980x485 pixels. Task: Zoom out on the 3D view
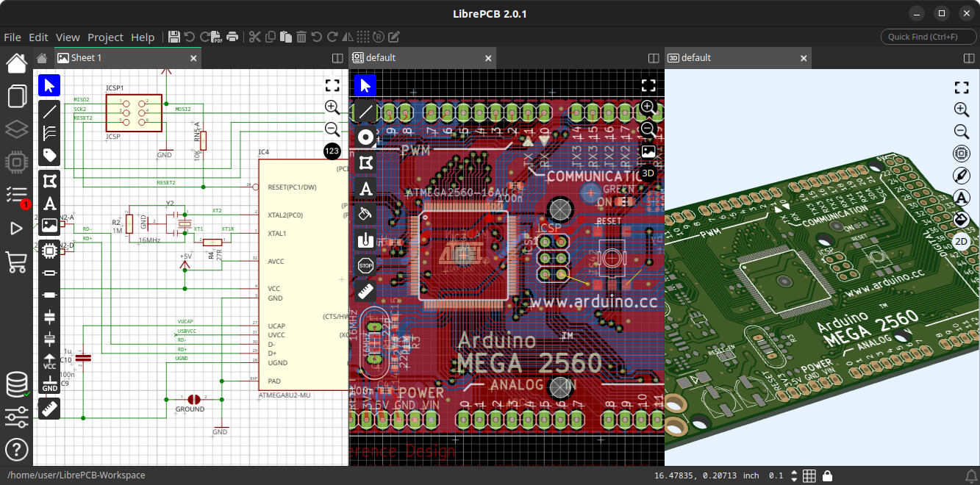coord(961,132)
